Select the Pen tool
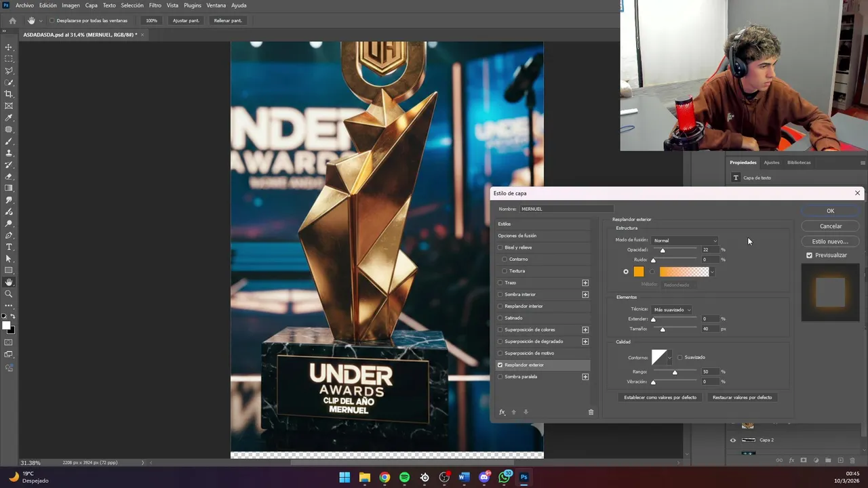This screenshot has height=488, width=868. coord(9,235)
